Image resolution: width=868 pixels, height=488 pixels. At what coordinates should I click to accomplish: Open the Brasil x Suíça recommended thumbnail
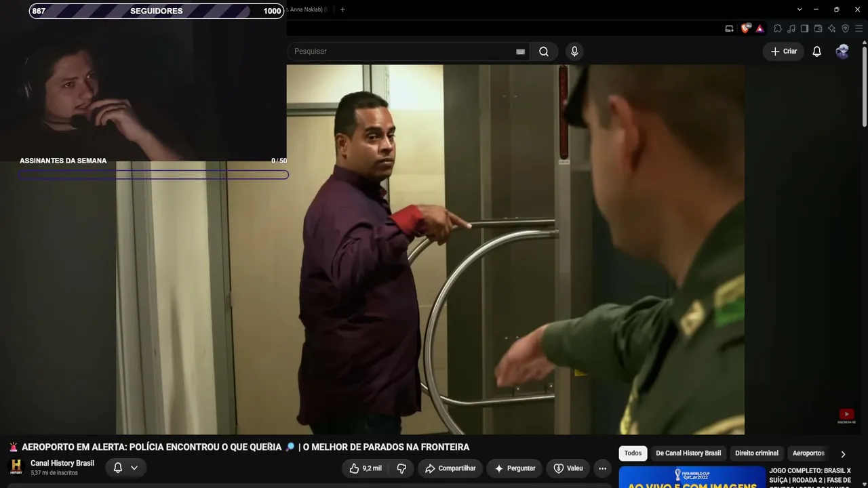(x=692, y=477)
